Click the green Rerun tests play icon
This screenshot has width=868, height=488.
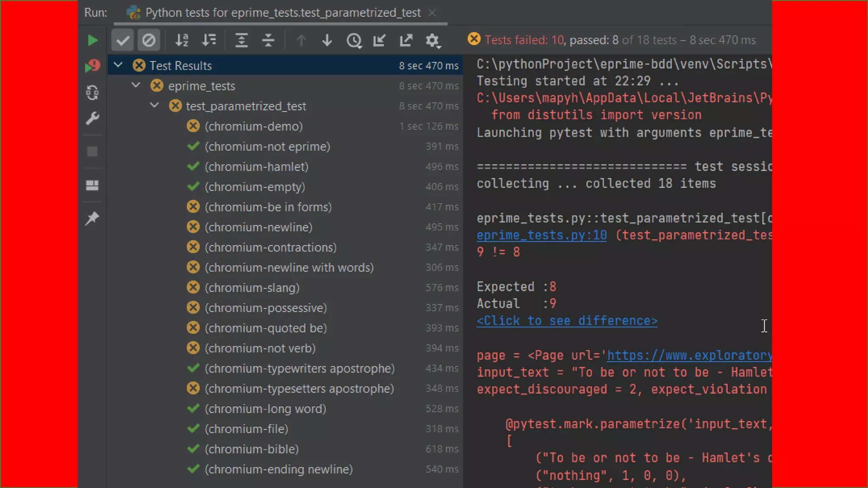[92, 40]
